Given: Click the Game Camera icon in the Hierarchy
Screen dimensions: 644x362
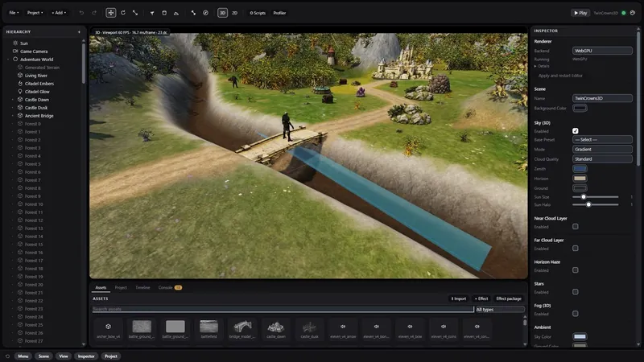Looking at the screenshot, I should [x=15, y=51].
